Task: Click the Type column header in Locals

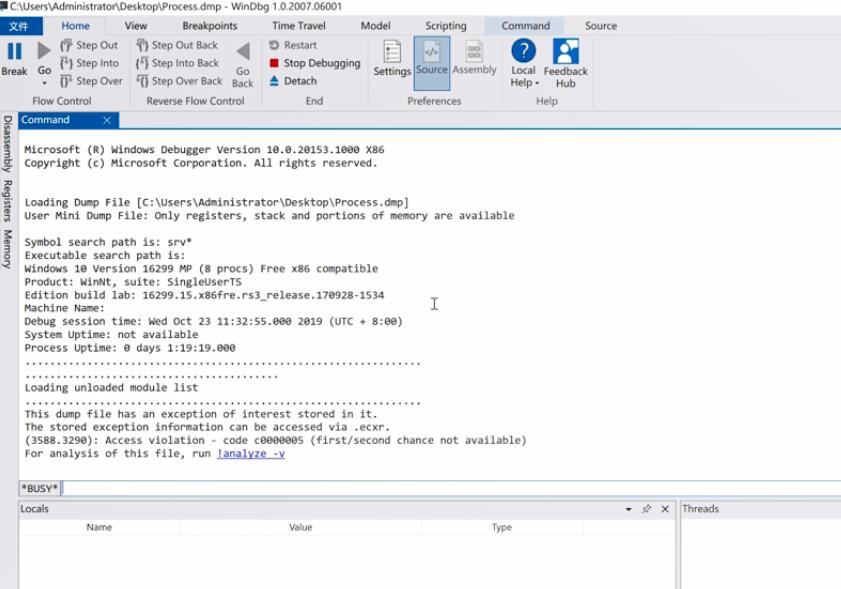Action: pyautogui.click(x=501, y=527)
